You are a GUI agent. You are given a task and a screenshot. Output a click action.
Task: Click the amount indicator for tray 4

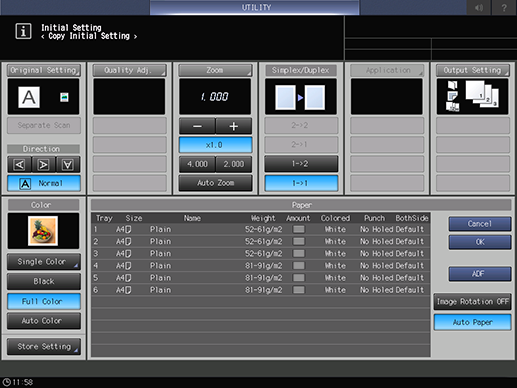[299, 266]
